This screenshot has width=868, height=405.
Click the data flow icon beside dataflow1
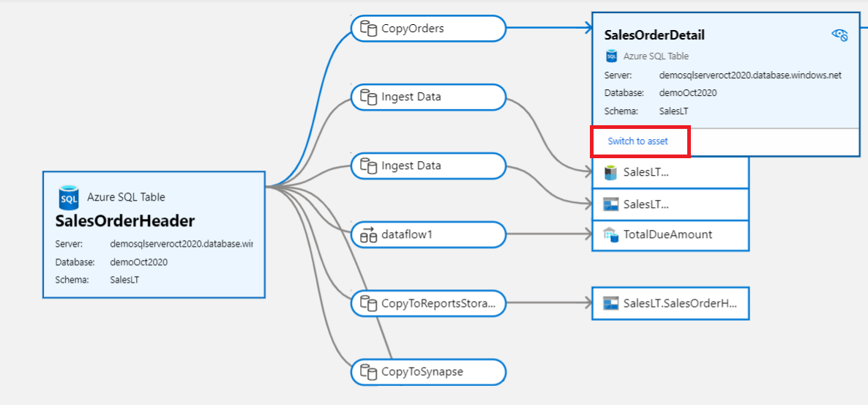368,234
